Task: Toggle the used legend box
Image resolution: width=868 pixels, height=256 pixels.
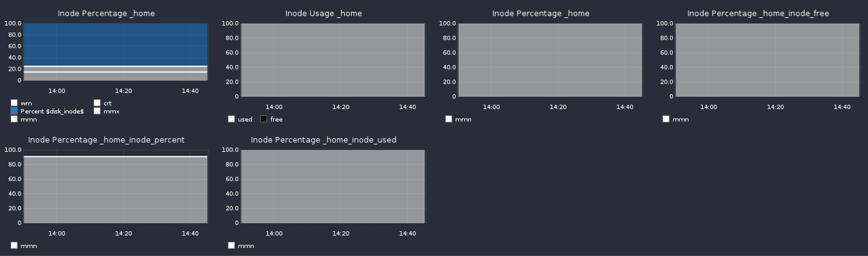Action: (x=232, y=119)
